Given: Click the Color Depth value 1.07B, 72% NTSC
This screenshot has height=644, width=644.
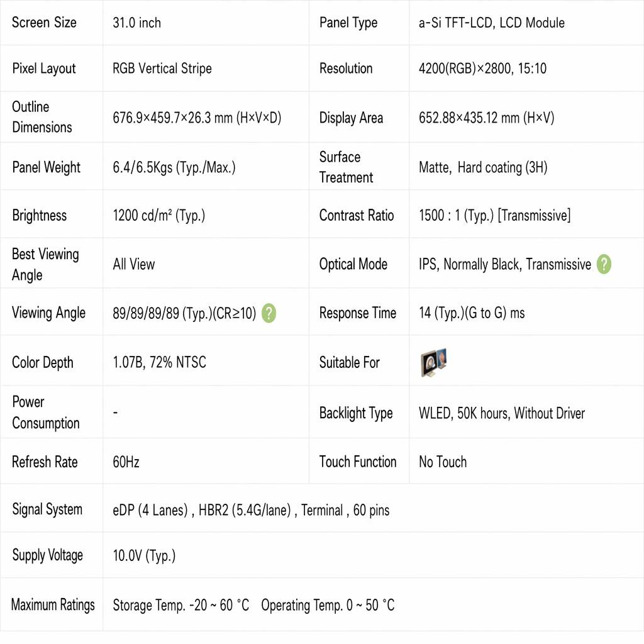Looking at the screenshot, I should [x=159, y=362].
